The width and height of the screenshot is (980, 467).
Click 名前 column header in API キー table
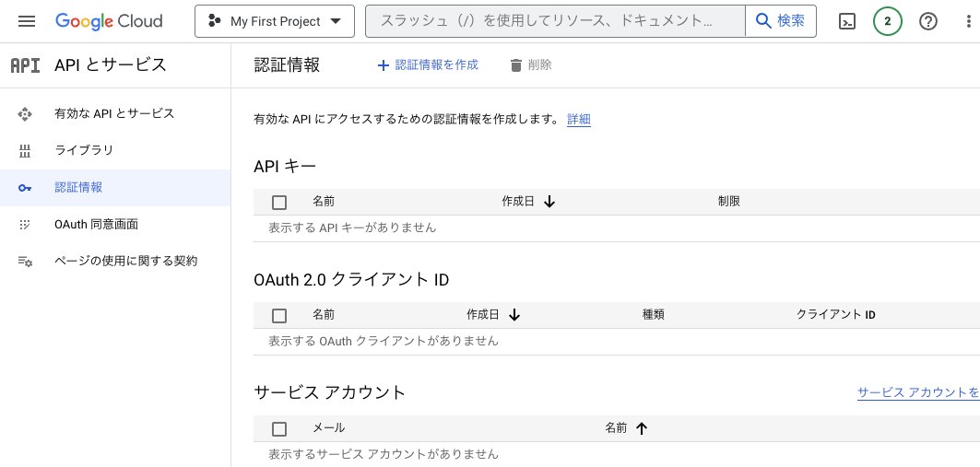(x=324, y=202)
